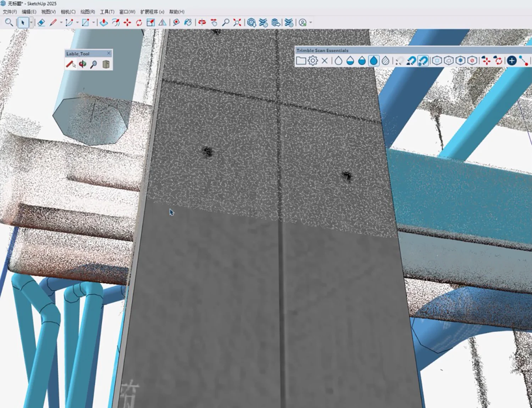
Task: Activate the Push/Pull tool
Action: click(104, 23)
